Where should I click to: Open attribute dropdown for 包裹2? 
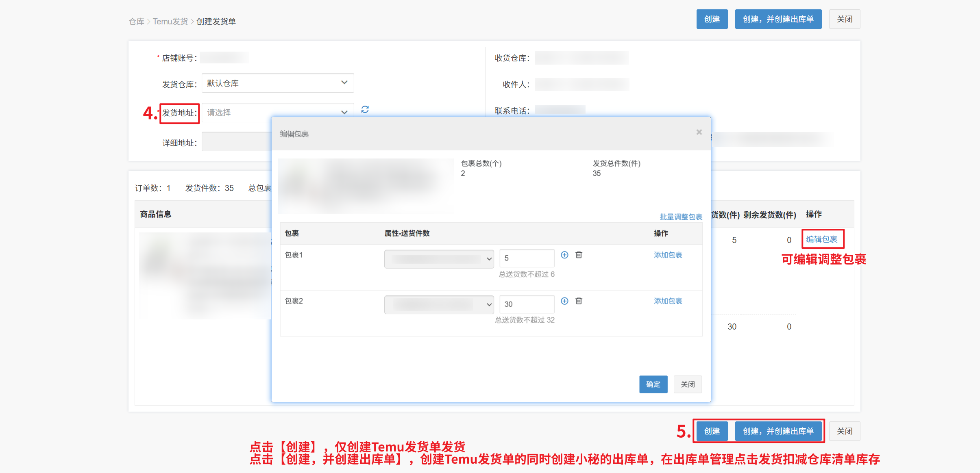pos(439,305)
